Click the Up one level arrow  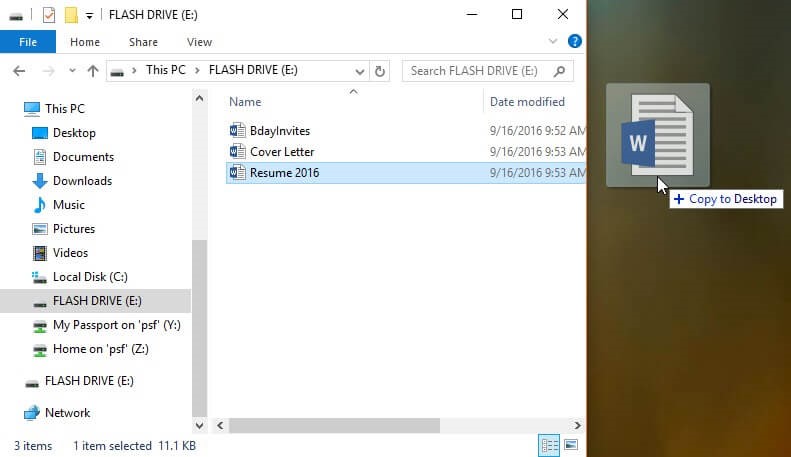click(93, 71)
